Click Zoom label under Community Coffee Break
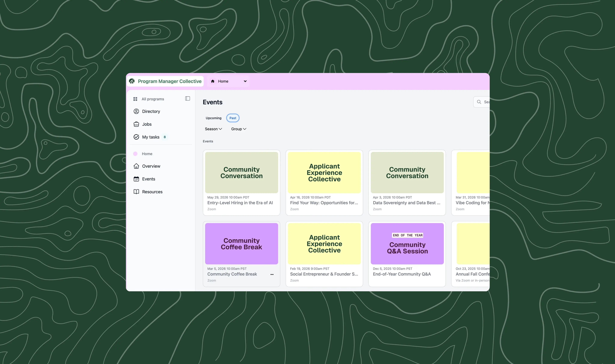Screen dimensions: 615x364 point(212,280)
